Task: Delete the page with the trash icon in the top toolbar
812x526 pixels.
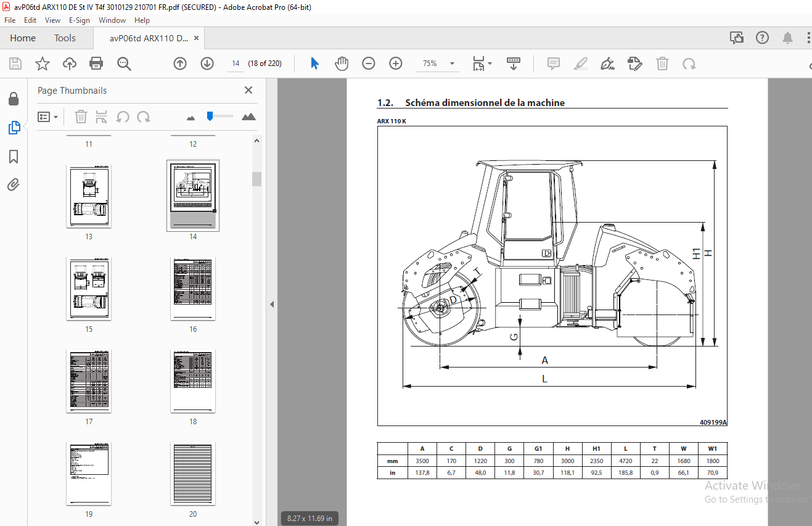Action: [x=662, y=64]
